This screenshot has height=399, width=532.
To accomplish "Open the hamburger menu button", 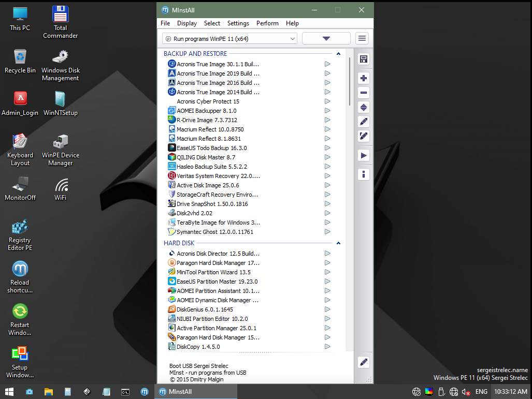I will 362,38.
